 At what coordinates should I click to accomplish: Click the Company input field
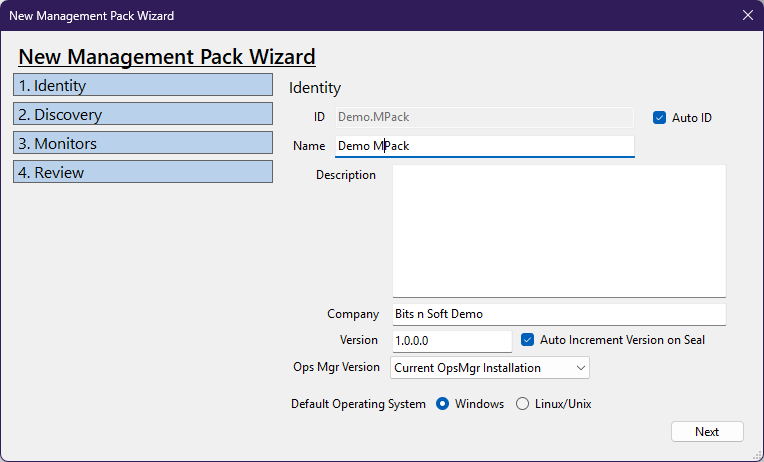558,314
